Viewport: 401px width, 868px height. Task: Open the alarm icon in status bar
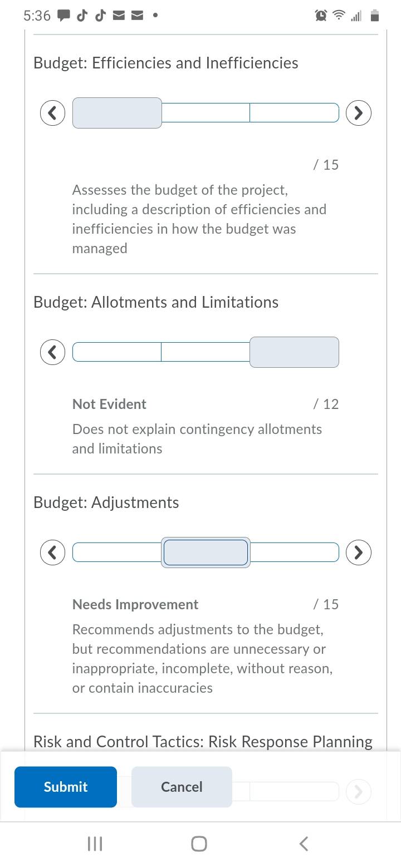(321, 16)
